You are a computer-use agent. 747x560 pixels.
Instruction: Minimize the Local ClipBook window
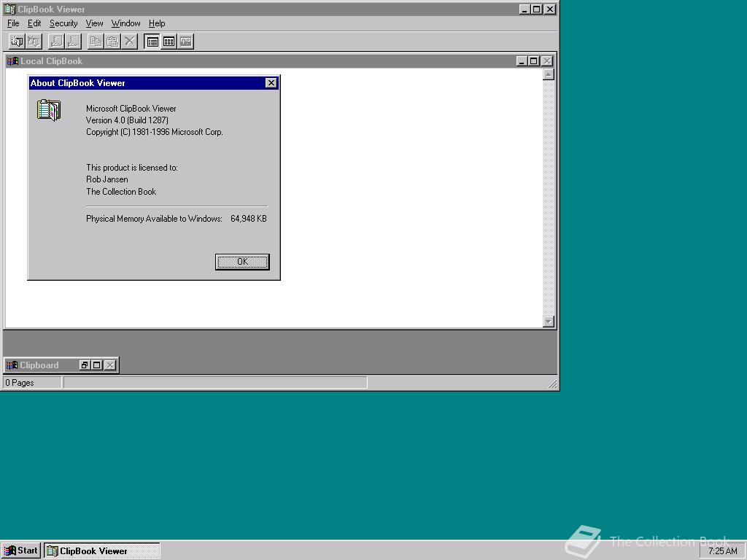(522, 61)
